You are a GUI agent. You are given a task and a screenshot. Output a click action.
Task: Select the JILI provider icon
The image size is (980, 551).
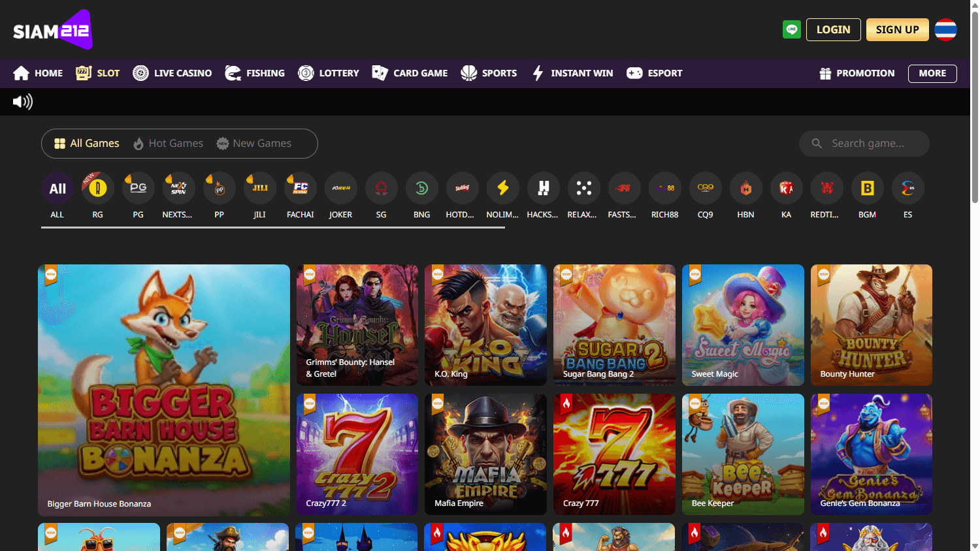tap(259, 187)
